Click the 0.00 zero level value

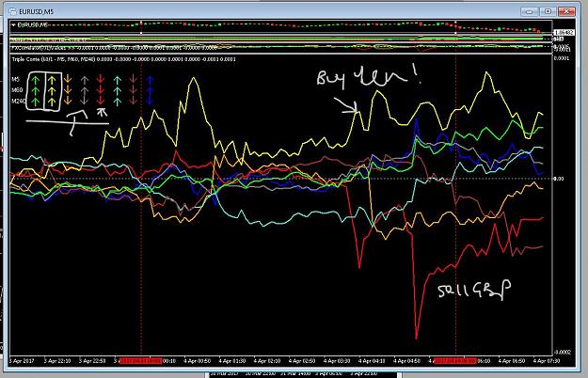tap(559, 179)
